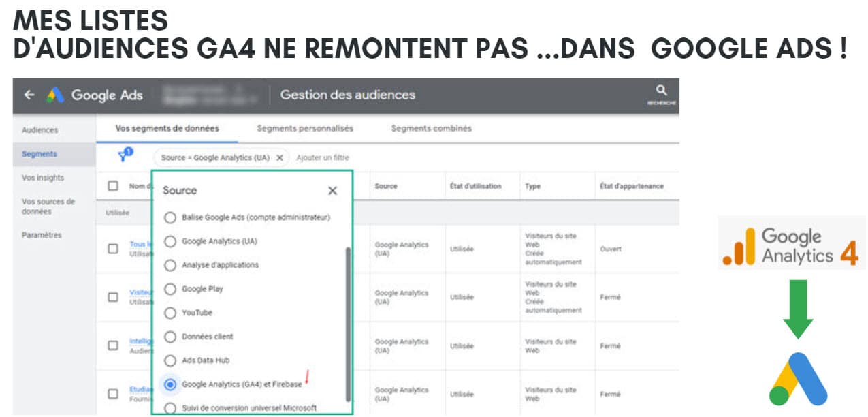Click the filter funnel icon
This screenshot has width=868, height=417.
[x=125, y=156]
